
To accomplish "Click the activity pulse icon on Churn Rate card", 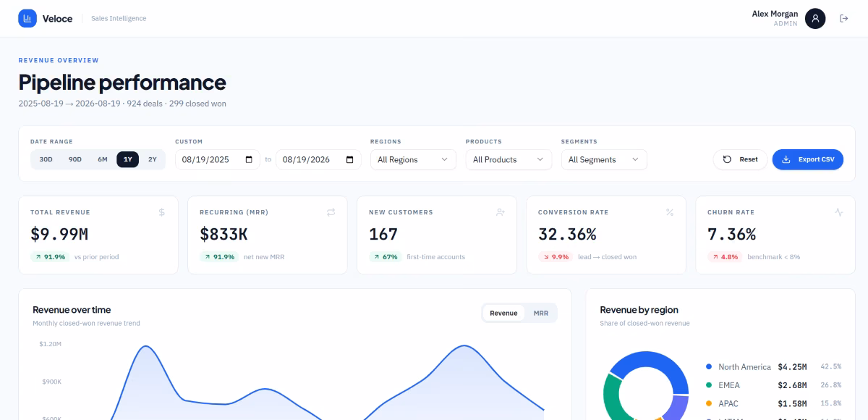I will tap(838, 212).
